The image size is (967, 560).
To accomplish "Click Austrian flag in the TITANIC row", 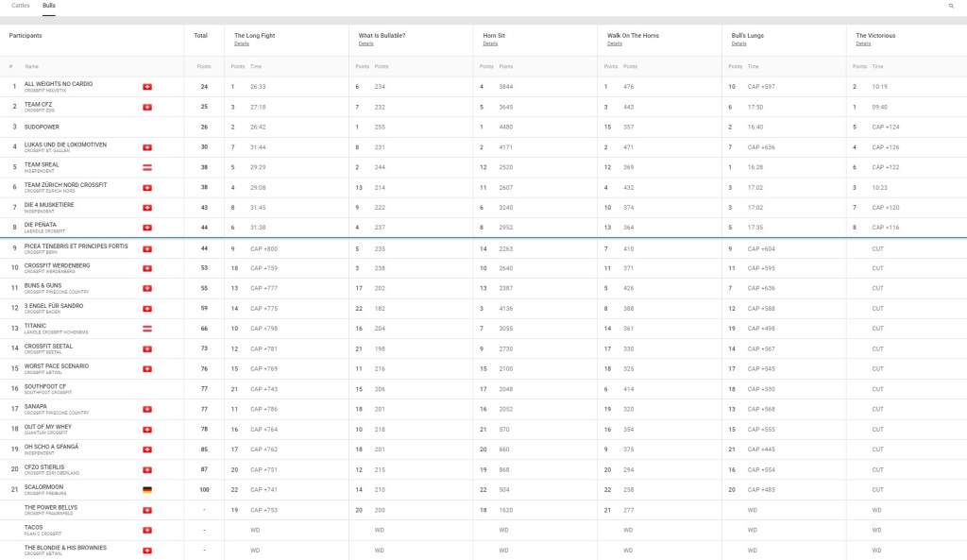I will (x=146, y=329).
